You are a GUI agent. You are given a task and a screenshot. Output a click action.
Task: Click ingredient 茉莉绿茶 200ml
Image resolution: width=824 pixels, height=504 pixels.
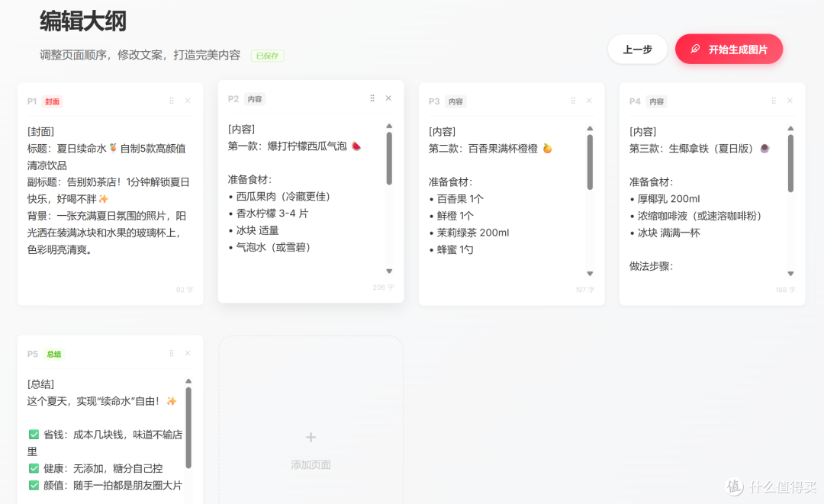point(473,233)
